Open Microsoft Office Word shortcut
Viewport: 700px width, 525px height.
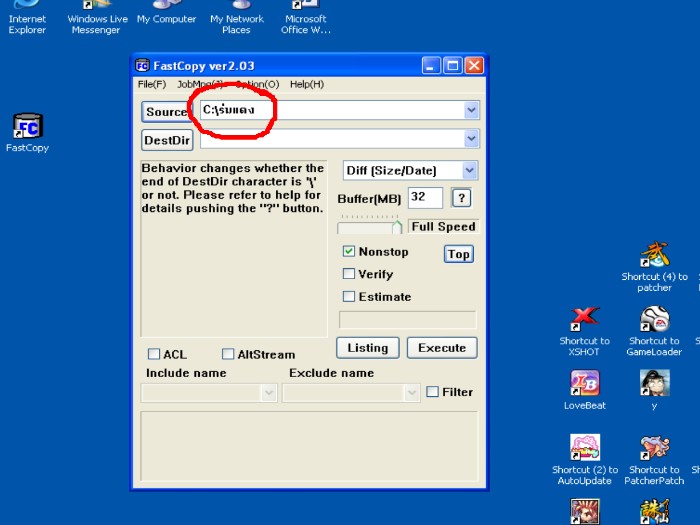coord(306,18)
